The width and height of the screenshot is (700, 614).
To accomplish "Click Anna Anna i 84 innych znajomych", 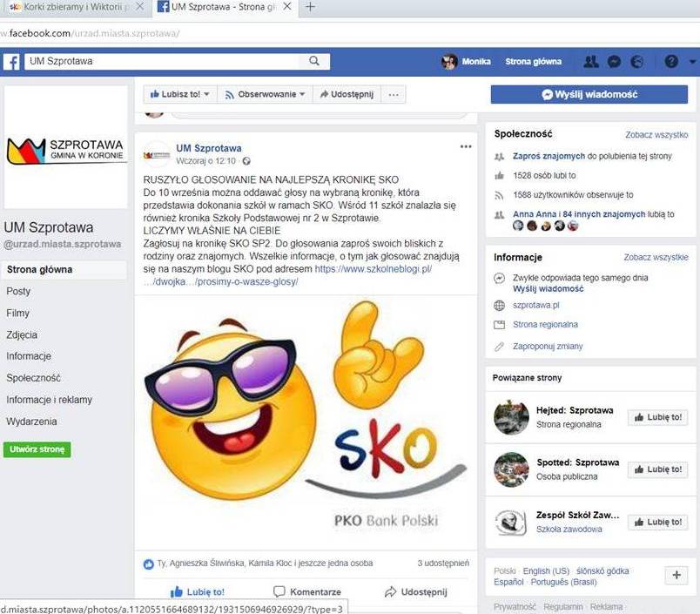I will pos(579,214).
